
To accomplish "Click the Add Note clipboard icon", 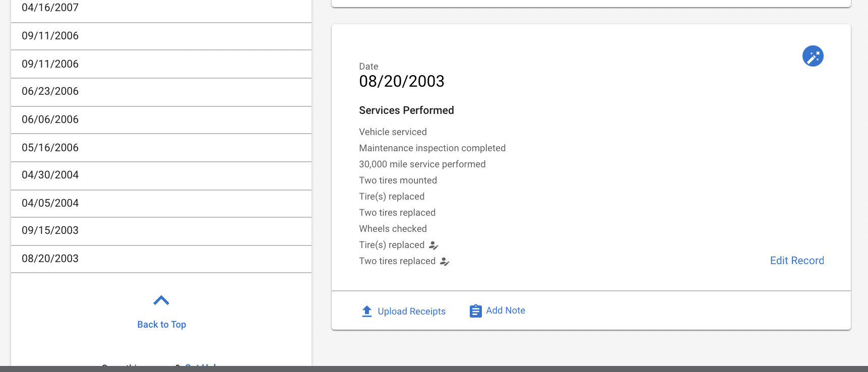I will (475, 311).
